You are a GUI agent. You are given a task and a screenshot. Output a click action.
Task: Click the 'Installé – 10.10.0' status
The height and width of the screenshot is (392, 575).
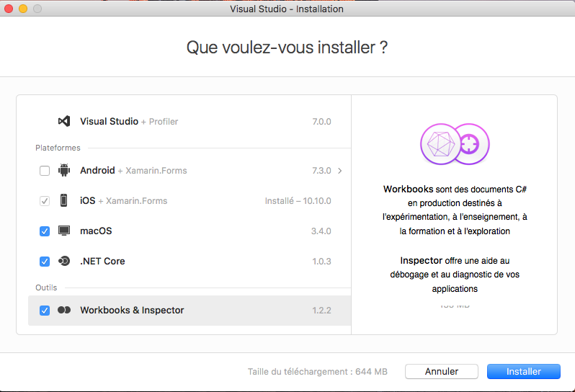pos(298,201)
